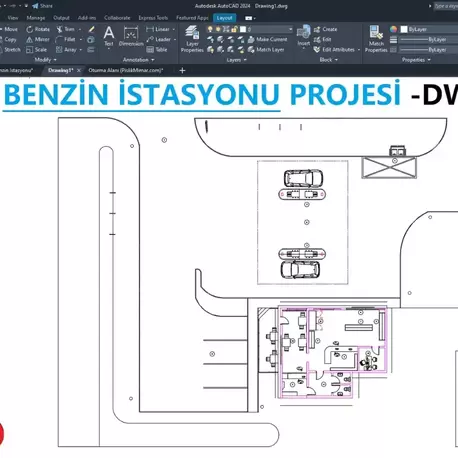Toggle the layer on/off lightbulb in layer box
The image size is (458, 458).
(210, 29)
